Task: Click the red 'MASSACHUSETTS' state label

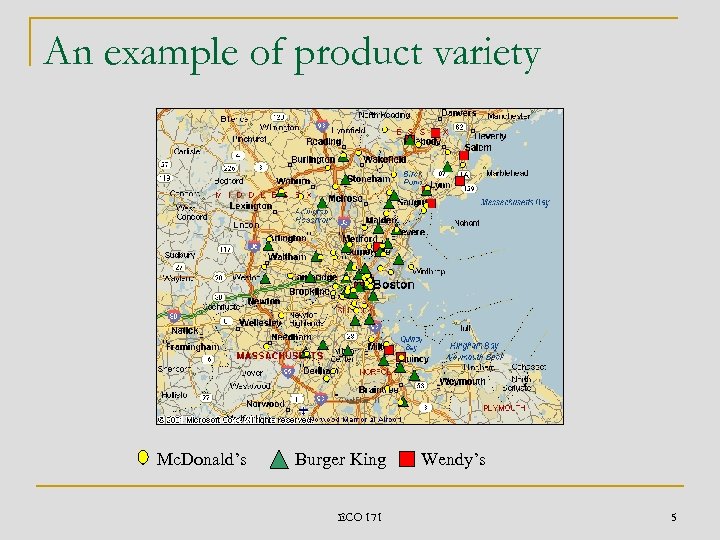Action: [280, 355]
